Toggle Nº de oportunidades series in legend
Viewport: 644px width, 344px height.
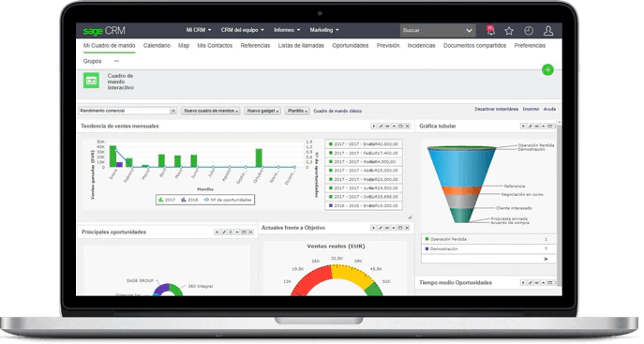click(x=228, y=200)
